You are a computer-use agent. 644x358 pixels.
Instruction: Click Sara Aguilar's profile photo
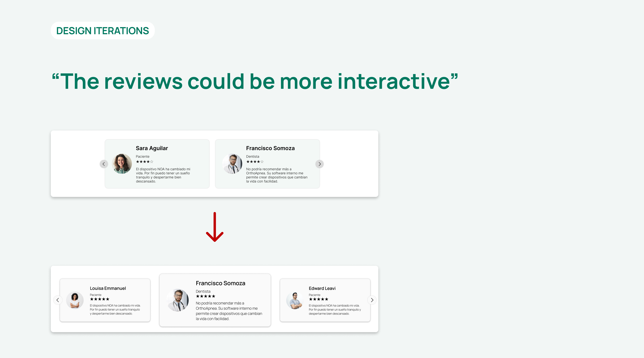click(122, 164)
